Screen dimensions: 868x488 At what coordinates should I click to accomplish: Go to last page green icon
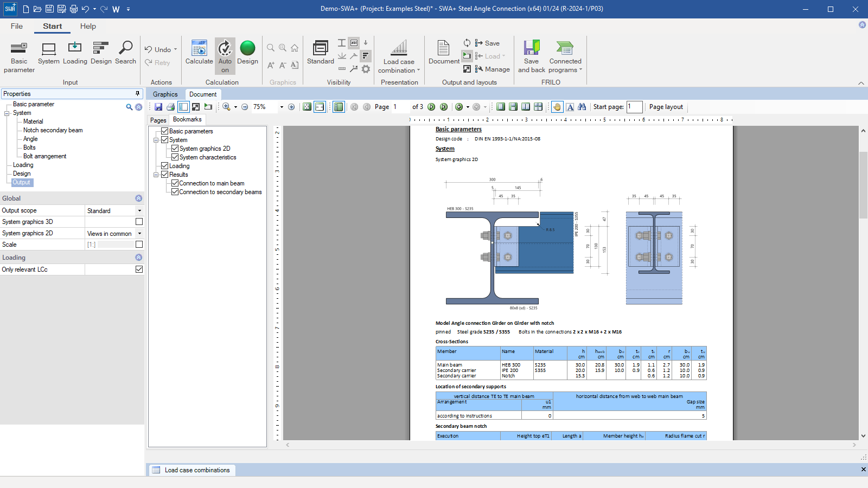pos(444,107)
